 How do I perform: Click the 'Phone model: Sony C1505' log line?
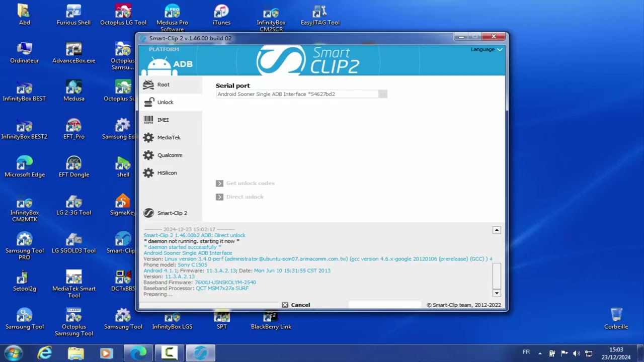tap(175, 264)
